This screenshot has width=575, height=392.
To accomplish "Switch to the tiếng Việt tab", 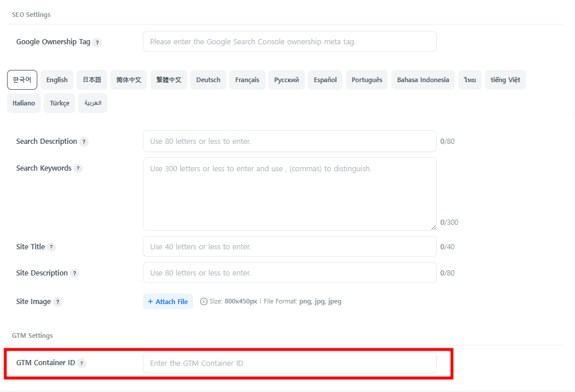I will tap(505, 80).
